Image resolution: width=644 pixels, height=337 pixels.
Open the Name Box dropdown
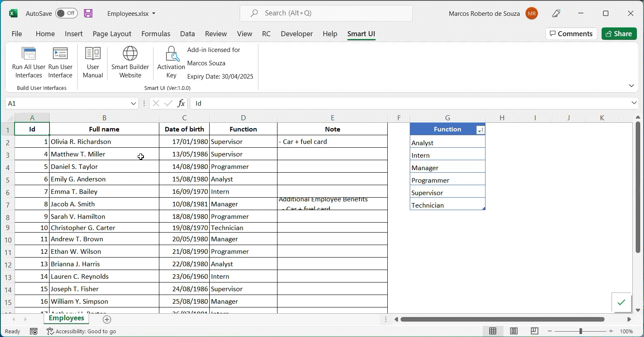133,103
